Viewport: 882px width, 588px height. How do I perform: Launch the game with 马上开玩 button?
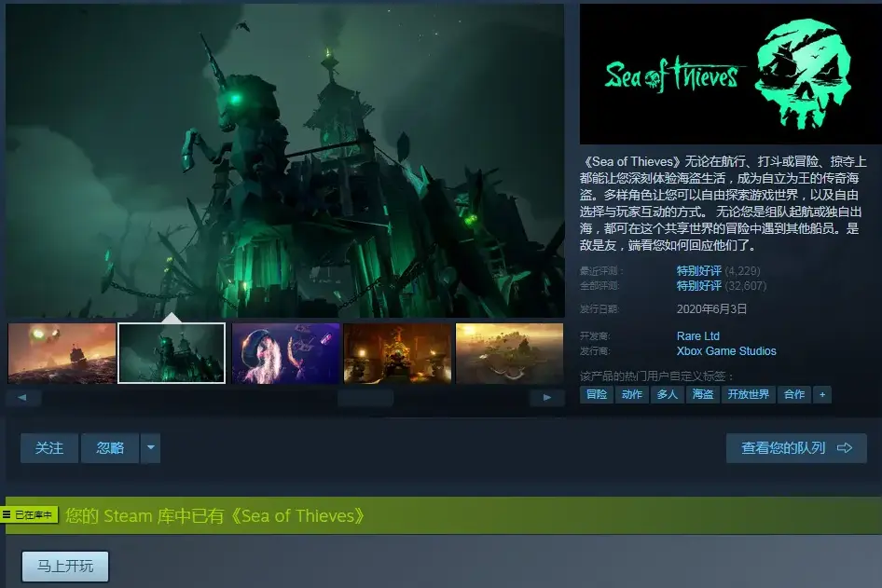65,566
